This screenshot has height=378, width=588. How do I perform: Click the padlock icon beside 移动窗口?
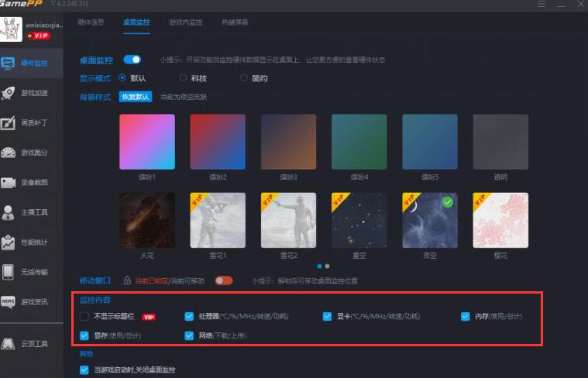coord(127,280)
